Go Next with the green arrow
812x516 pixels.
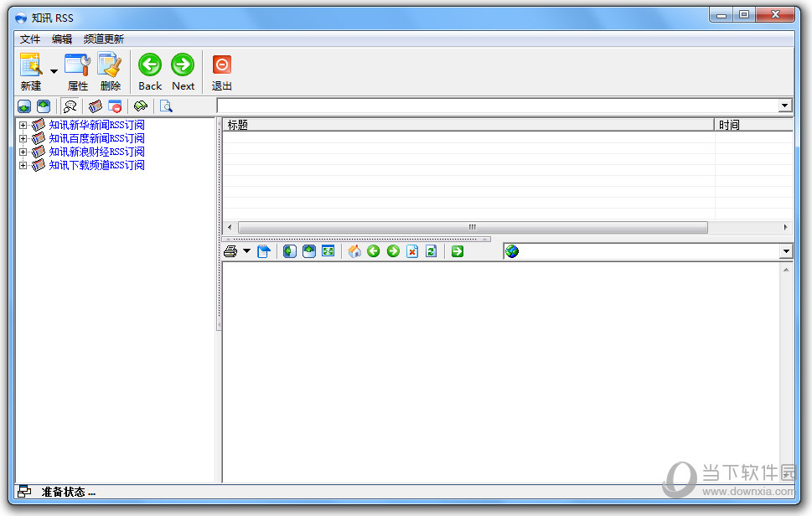pyautogui.click(x=183, y=71)
